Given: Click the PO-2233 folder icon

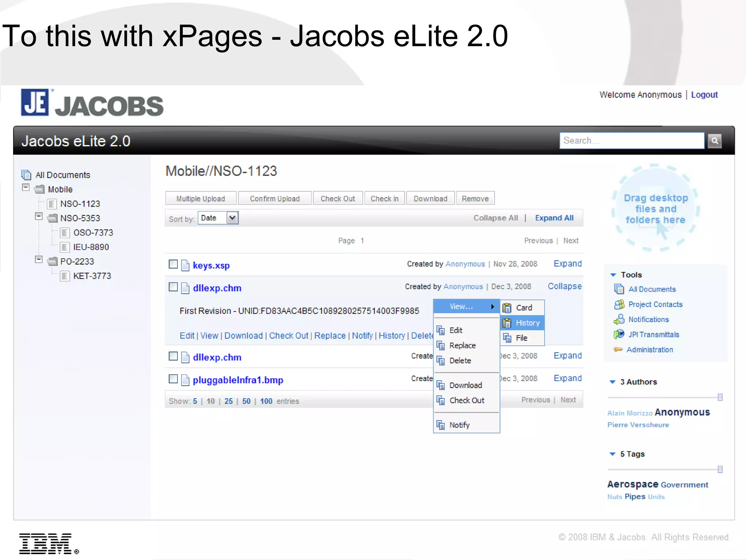Looking at the screenshot, I should (52, 262).
